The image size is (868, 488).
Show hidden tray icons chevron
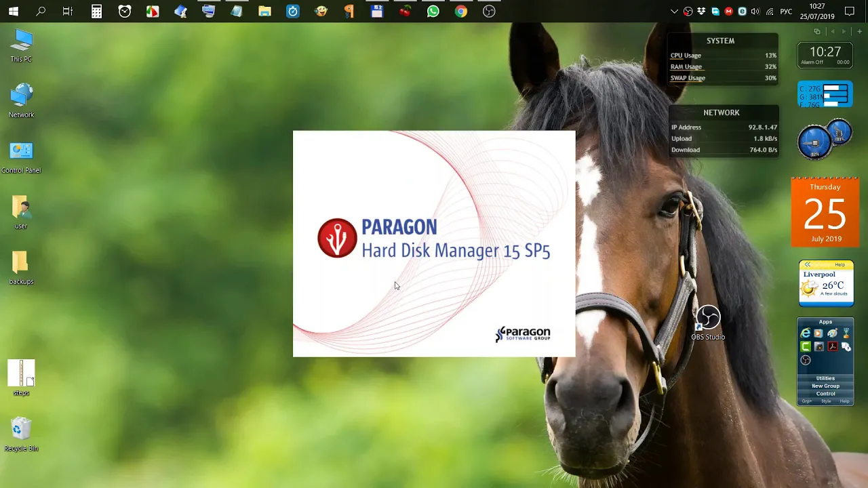(x=674, y=12)
